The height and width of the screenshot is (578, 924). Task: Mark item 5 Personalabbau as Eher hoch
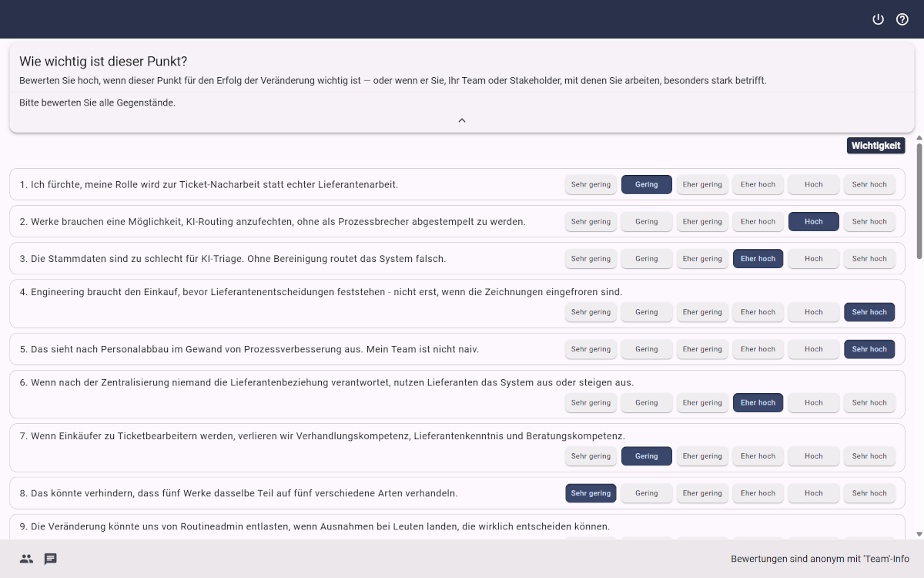tap(758, 349)
